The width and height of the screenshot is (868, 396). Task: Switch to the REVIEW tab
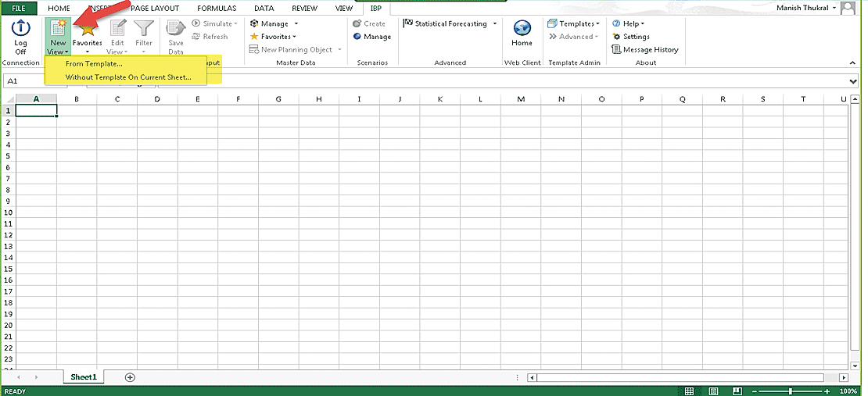click(x=304, y=9)
